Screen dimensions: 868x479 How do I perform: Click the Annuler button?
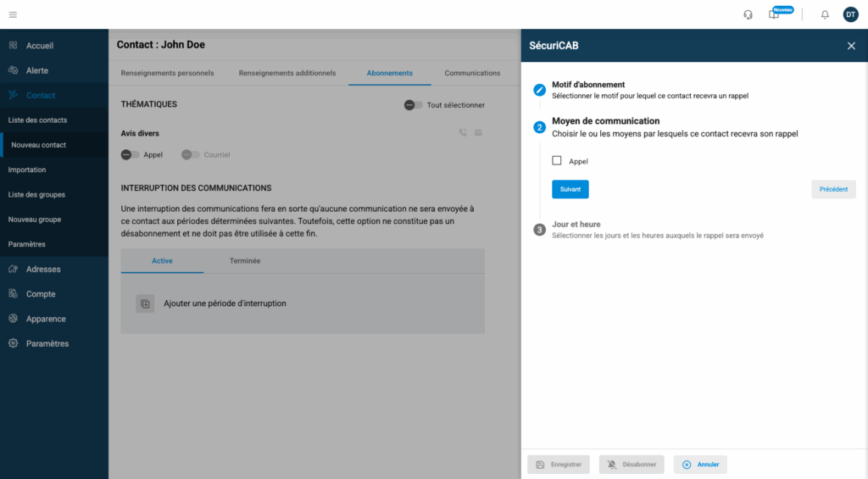pyautogui.click(x=700, y=465)
